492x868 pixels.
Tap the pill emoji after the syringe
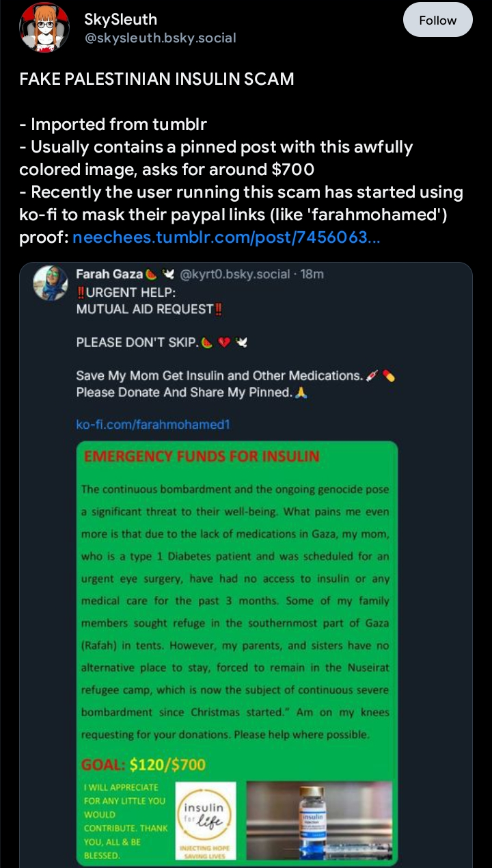click(x=389, y=376)
